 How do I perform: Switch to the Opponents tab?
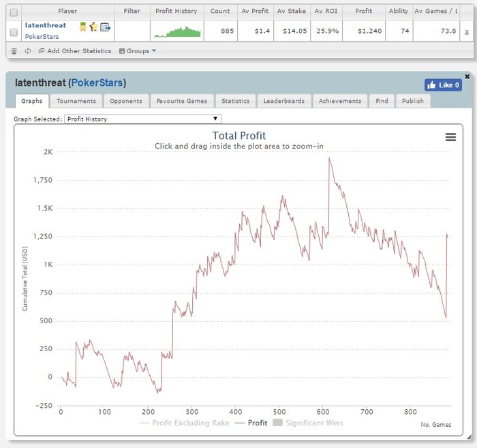tap(126, 101)
